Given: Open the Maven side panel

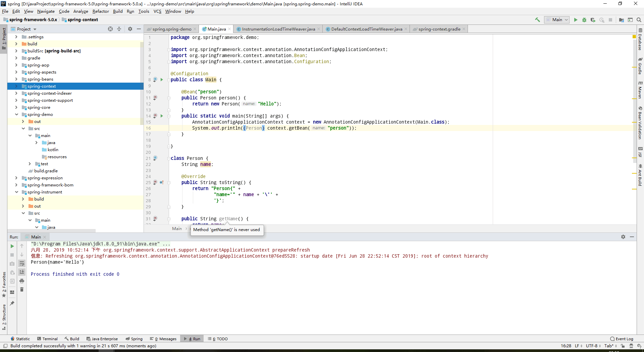Looking at the screenshot, I should [640, 90].
